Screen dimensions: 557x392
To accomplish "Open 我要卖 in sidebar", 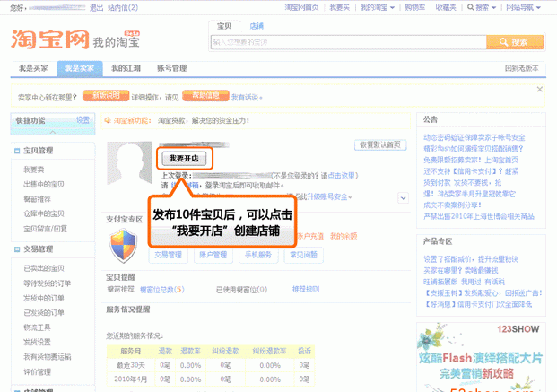I will click(x=34, y=170).
